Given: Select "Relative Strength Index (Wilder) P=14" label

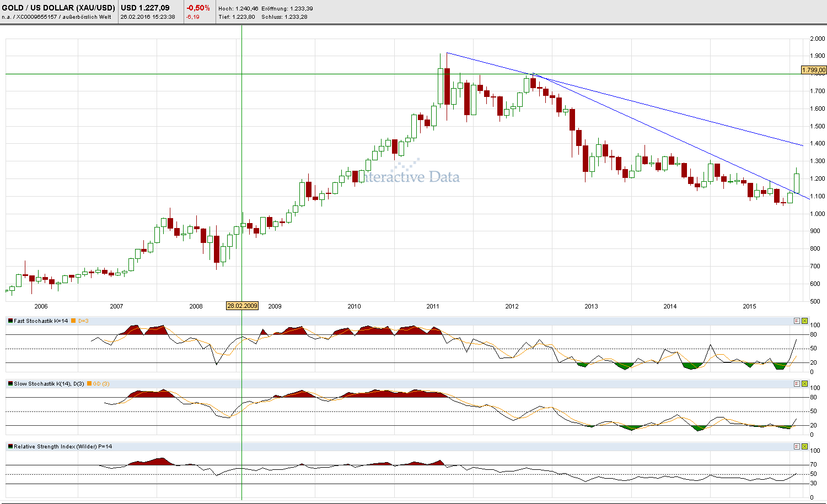Looking at the screenshot, I should coord(63,446).
